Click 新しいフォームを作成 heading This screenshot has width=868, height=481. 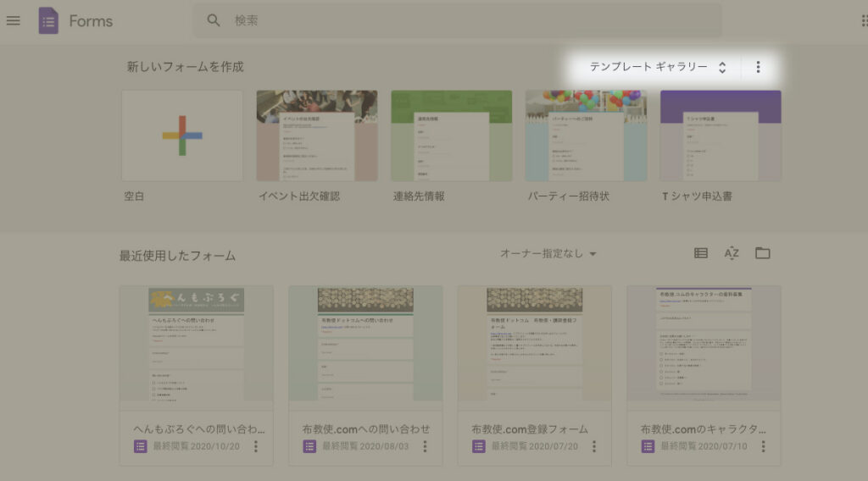(x=185, y=67)
